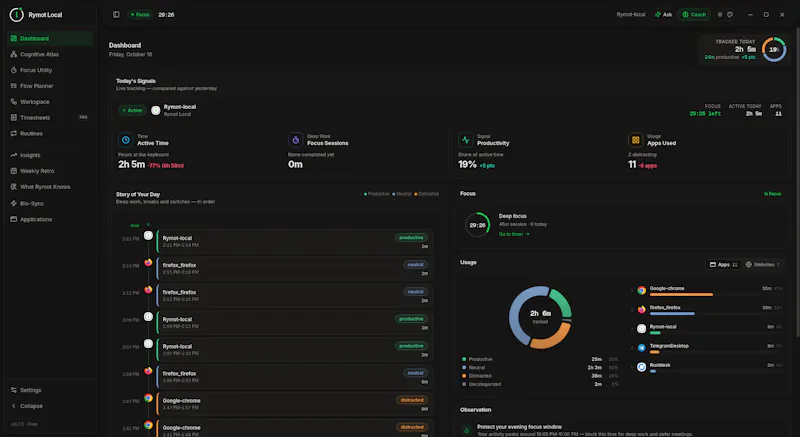Click the Focus Sessions timer icon
The height and width of the screenshot is (437, 800).
coord(295,140)
